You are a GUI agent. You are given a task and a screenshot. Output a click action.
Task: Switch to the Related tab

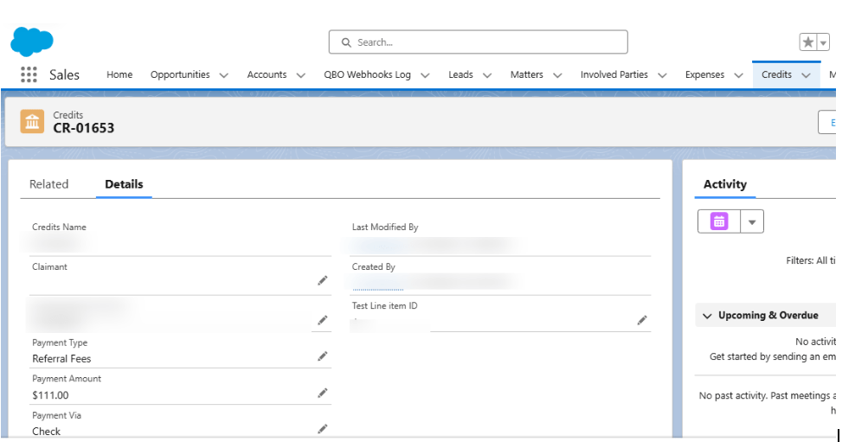point(48,184)
